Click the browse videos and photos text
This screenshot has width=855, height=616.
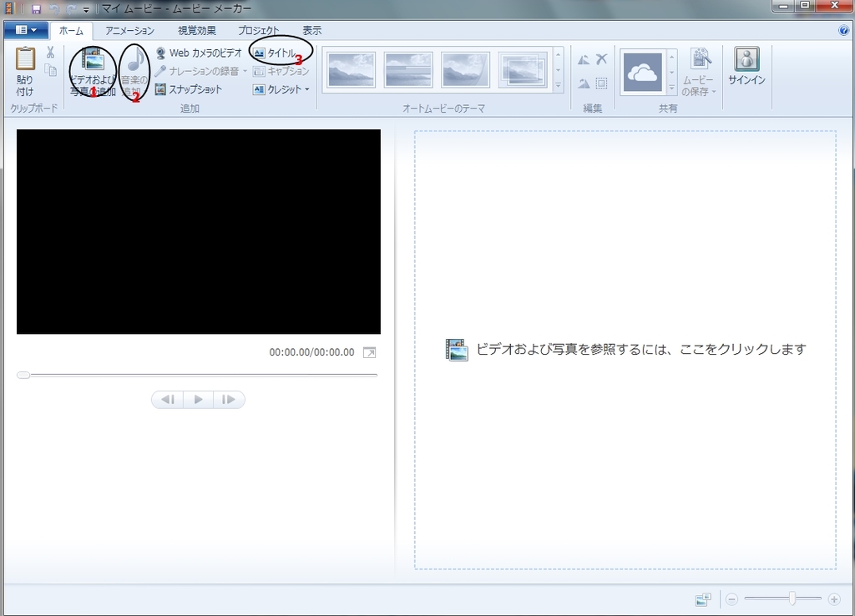(640, 350)
